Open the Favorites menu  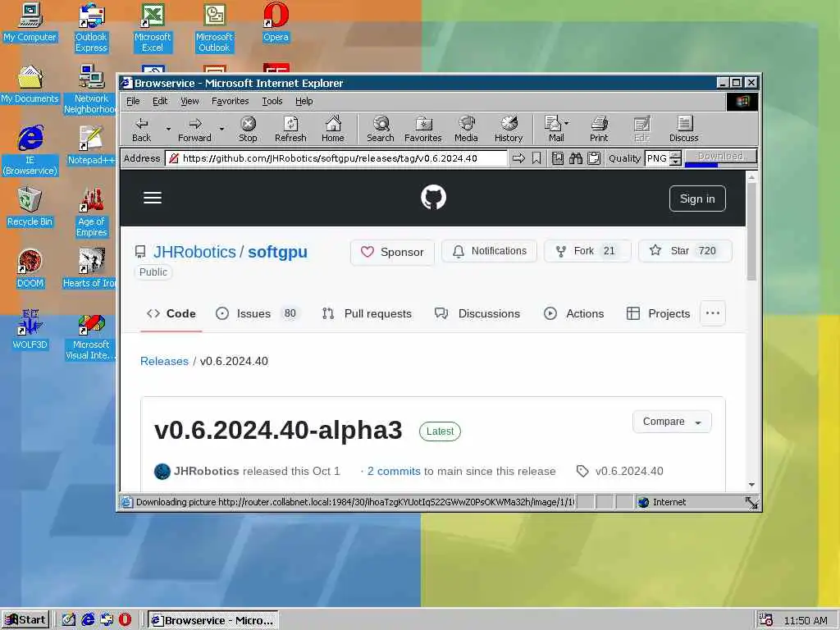[x=230, y=101]
